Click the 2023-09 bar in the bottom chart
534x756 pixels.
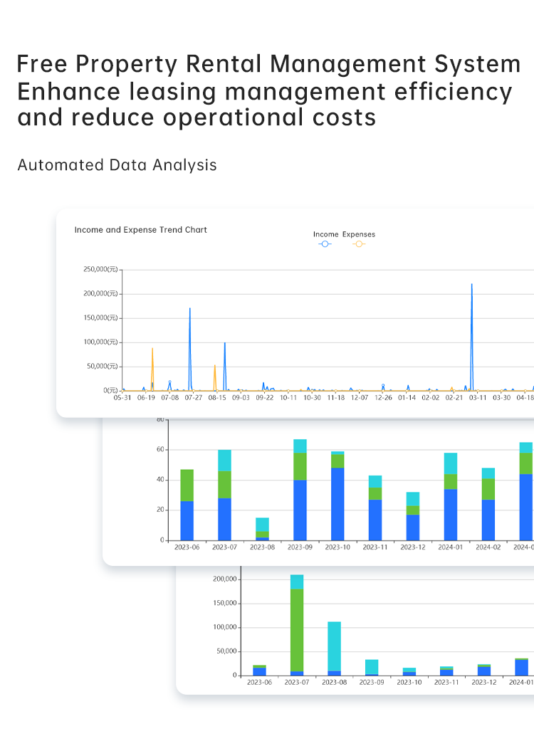372,667
